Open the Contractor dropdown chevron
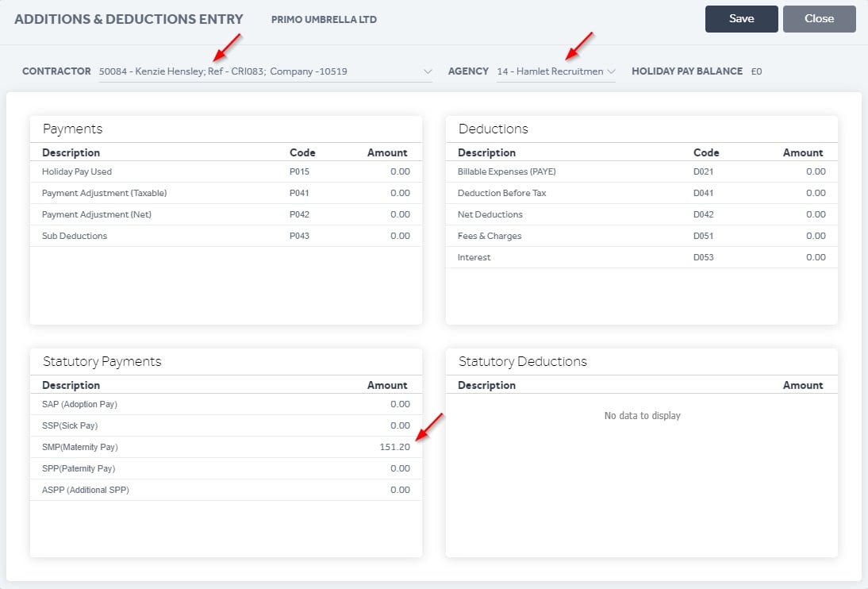Screen dimensions: 868x589 coord(428,71)
